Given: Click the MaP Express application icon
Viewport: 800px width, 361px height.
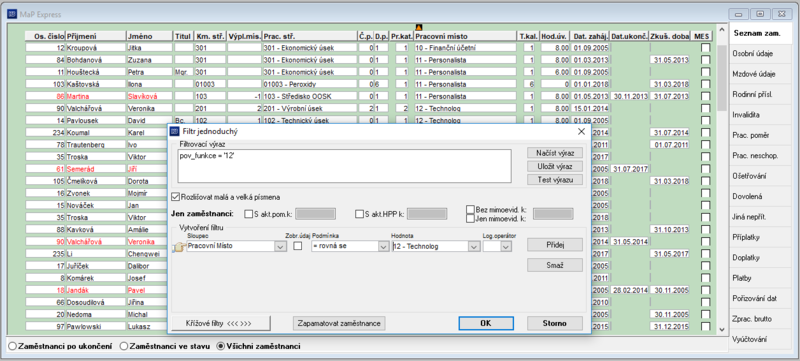Looking at the screenshot, I should click(12, 14).
